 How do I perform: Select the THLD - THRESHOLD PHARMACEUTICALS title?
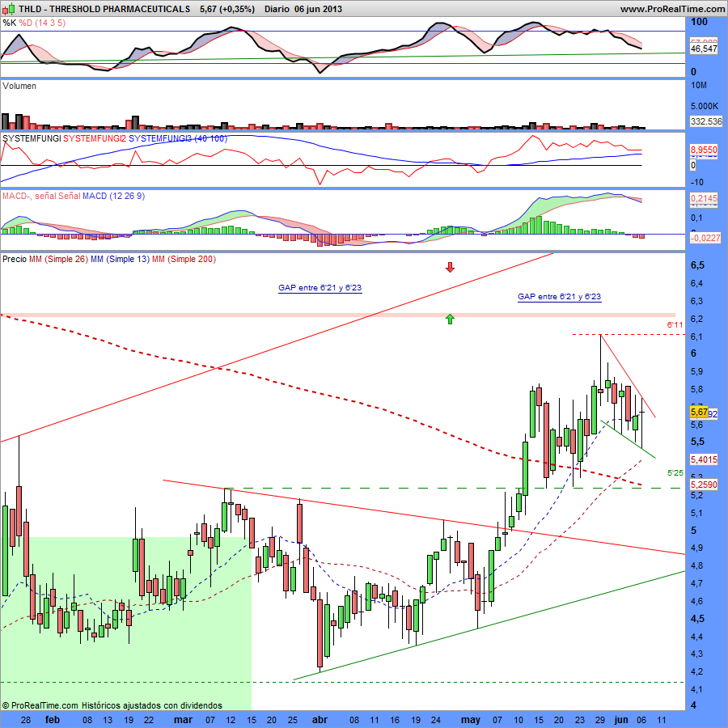[104, 9]
